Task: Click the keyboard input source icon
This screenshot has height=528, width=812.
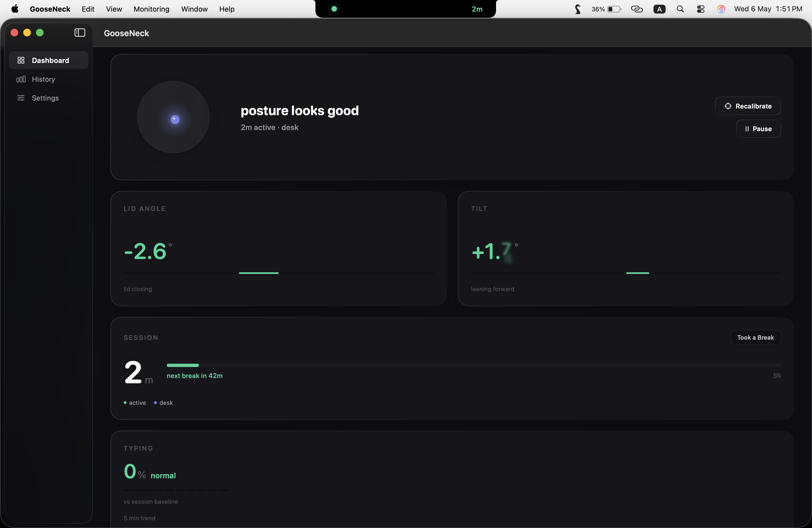Action: tap(660, 9)
